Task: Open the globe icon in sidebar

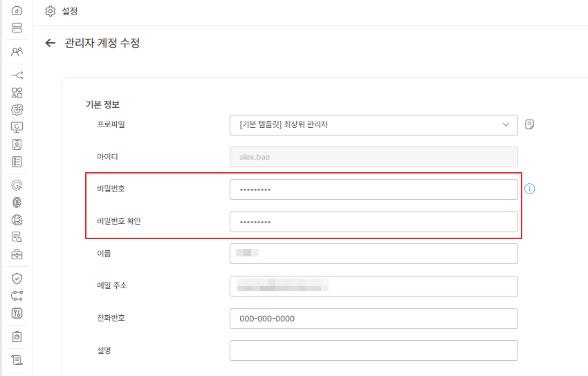Action: (17, 220)
